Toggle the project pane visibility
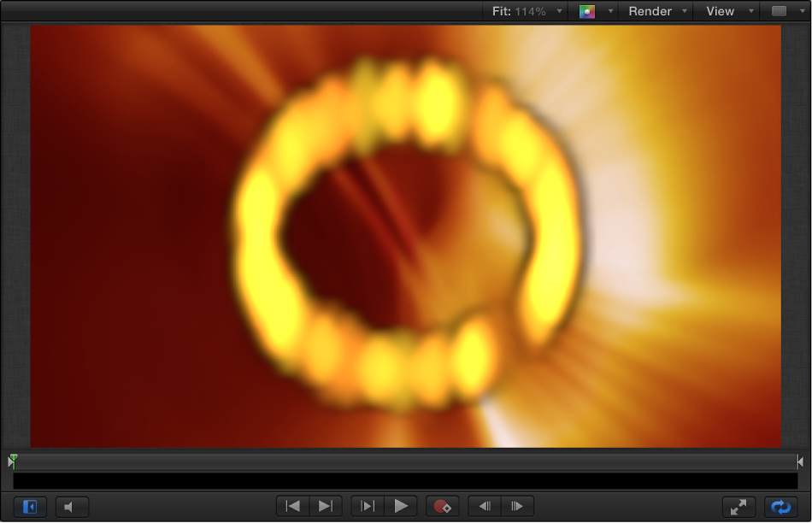This screenshot has height=523, width=812. pos(29,506)
